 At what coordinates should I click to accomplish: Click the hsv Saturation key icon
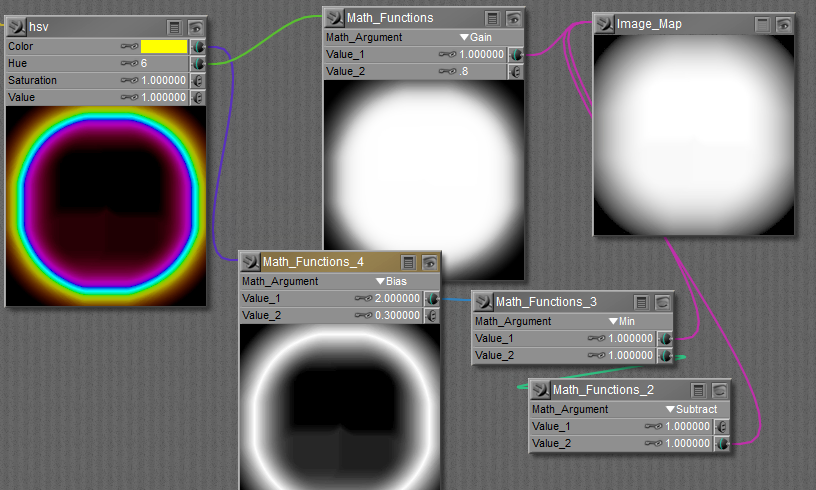[x=130, y=80]
